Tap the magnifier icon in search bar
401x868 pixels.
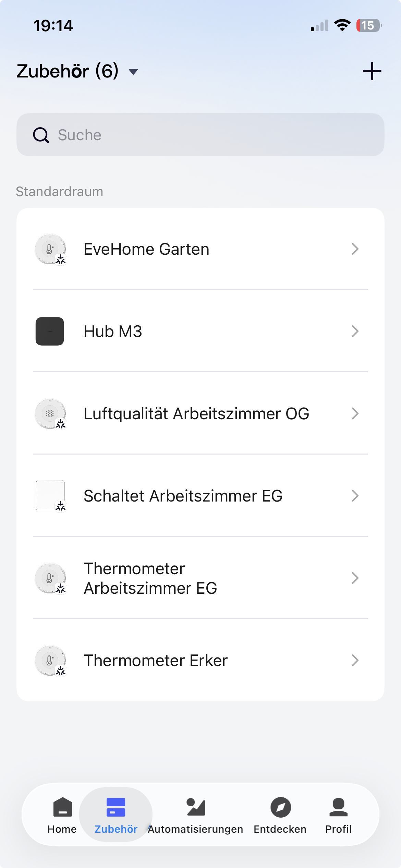coord(41,135)
